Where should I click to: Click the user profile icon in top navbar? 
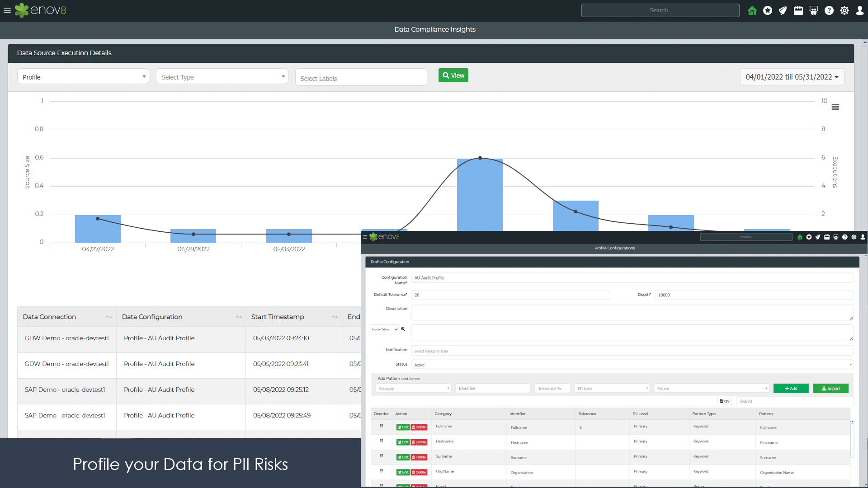point(860,10)
